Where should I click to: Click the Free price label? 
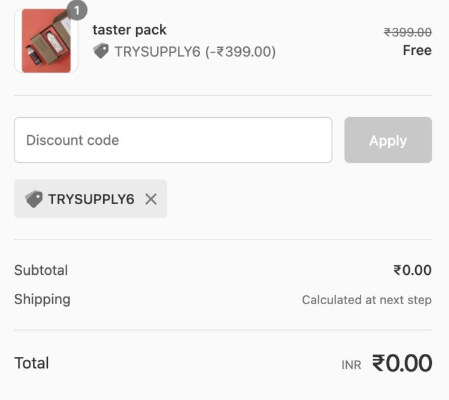point(417,50)
